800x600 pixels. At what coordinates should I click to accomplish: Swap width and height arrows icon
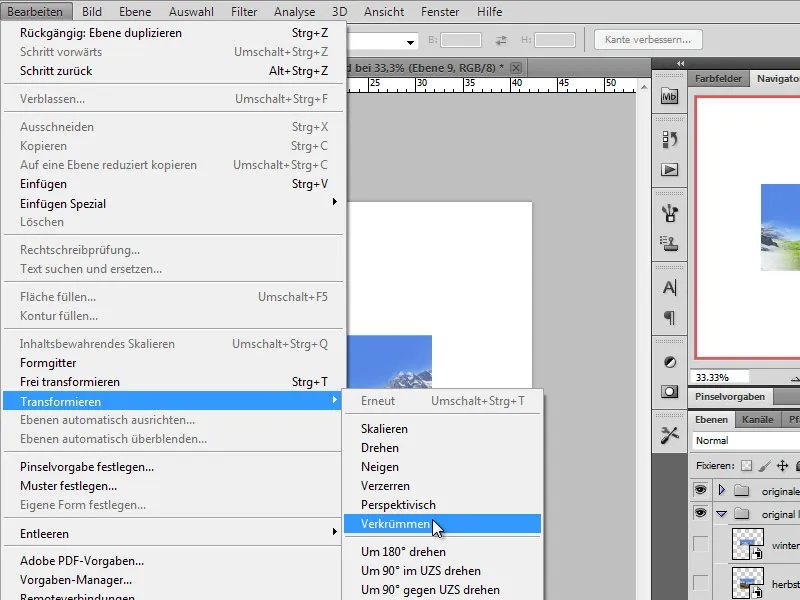pos(501,40)
